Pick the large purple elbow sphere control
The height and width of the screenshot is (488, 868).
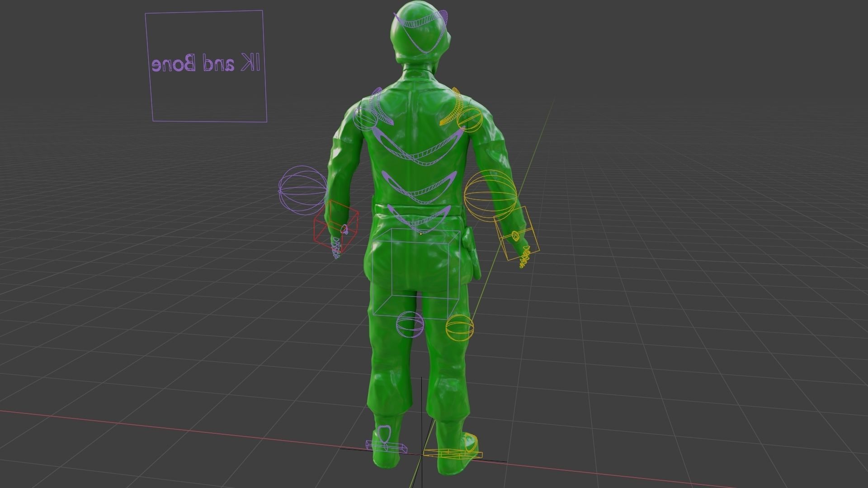tap(302, 190)
